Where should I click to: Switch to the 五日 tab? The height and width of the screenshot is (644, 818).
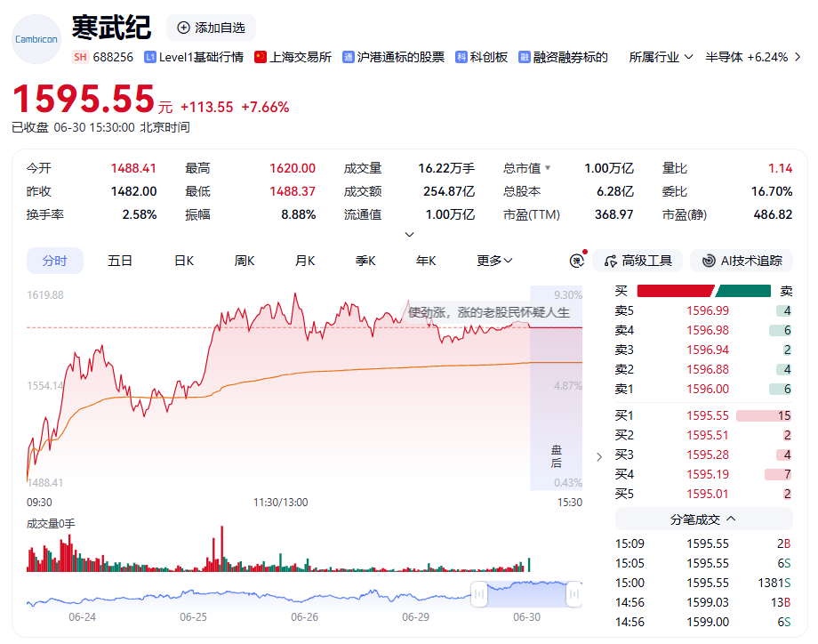pos(119,261)
